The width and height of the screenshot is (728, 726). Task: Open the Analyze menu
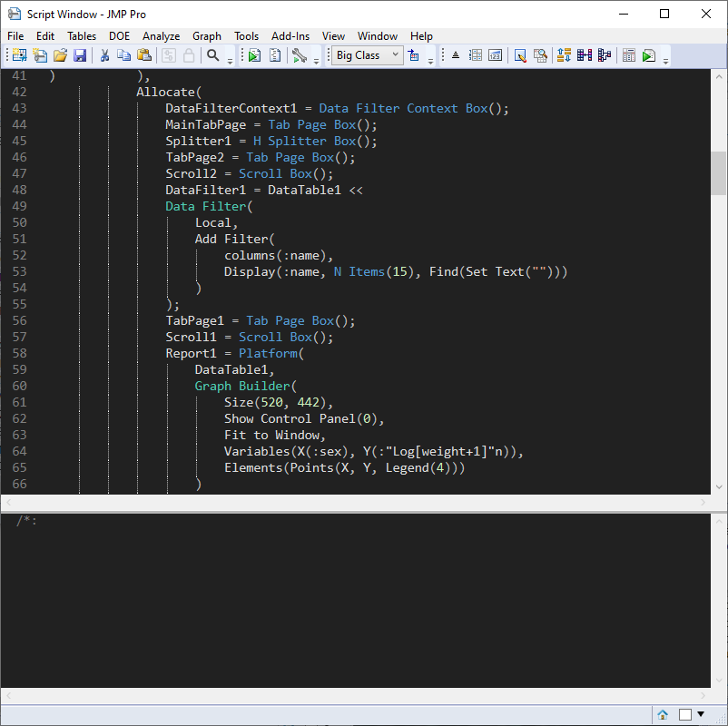click(x=161, y=35)
